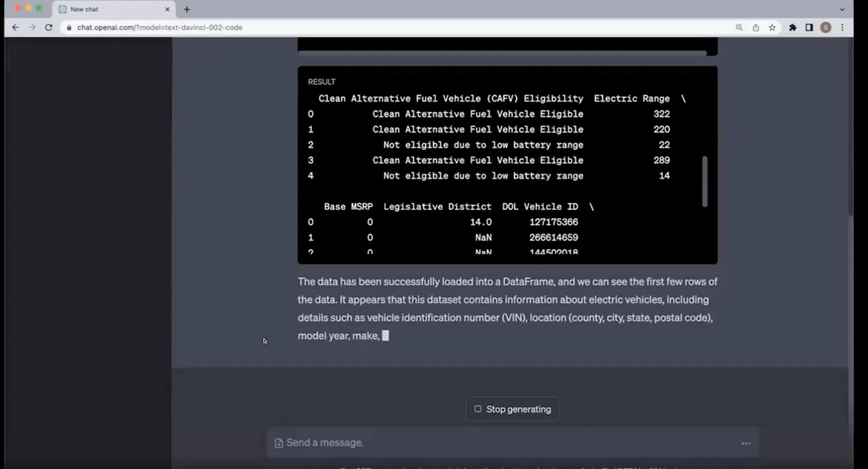868x469 pixels.
Task: Expand the tab search chevron
Action: coord(842,10)
